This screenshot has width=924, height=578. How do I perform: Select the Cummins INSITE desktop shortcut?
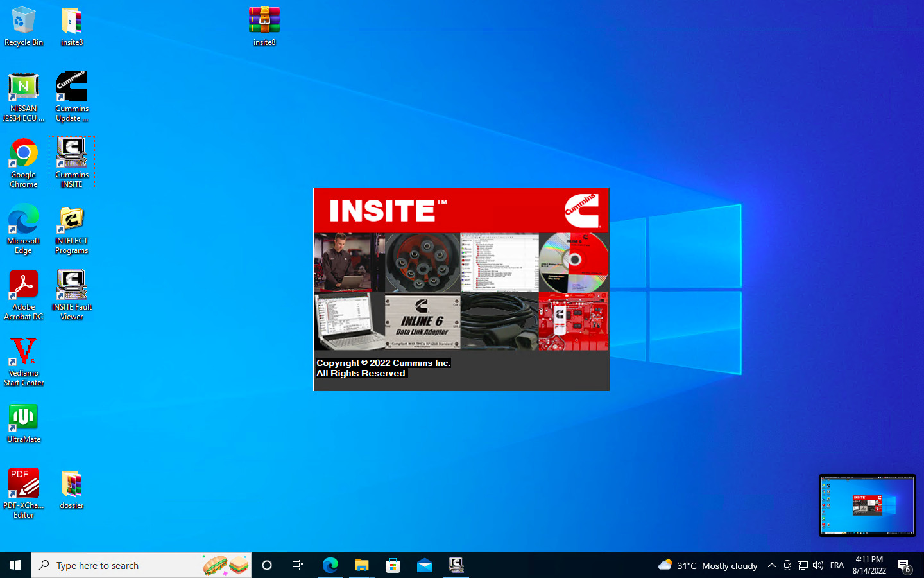72,163
